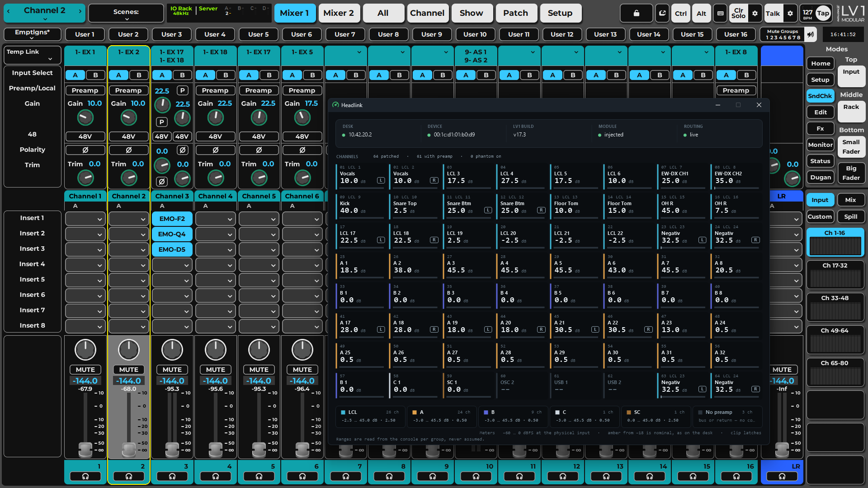
Task: Click the Talk button
Action: coord(773,13)
